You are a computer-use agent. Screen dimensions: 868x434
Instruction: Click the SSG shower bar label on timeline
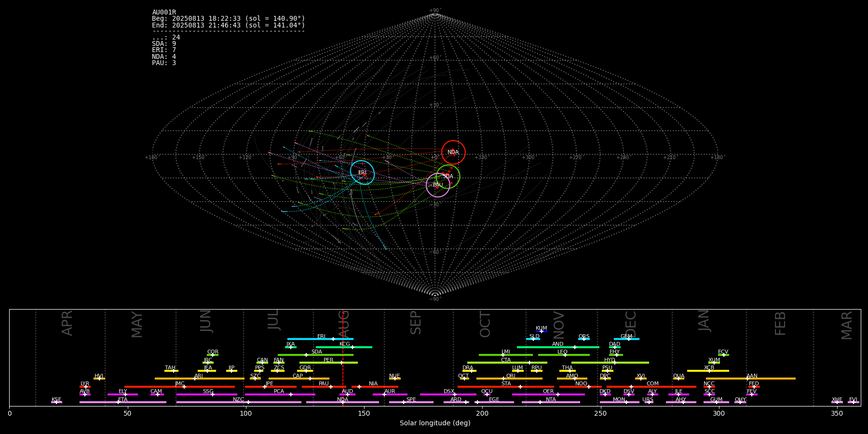208,392
